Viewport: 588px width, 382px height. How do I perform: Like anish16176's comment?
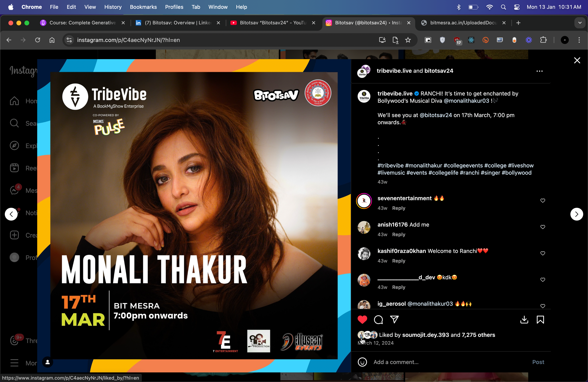(x=543, y=227)
